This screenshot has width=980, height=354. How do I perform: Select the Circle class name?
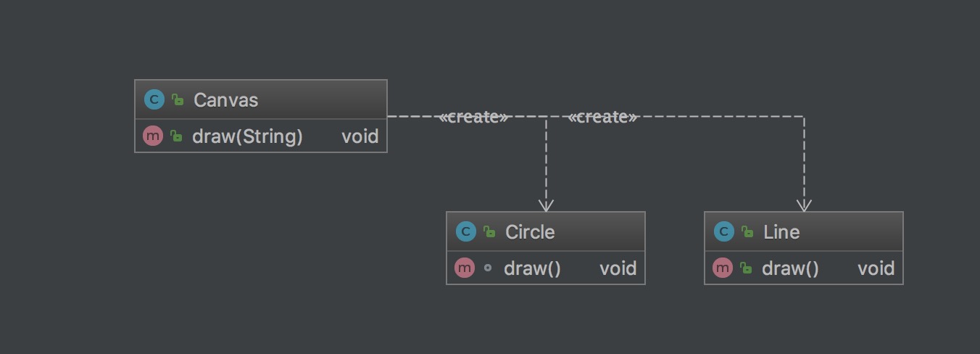coord(530,232)
